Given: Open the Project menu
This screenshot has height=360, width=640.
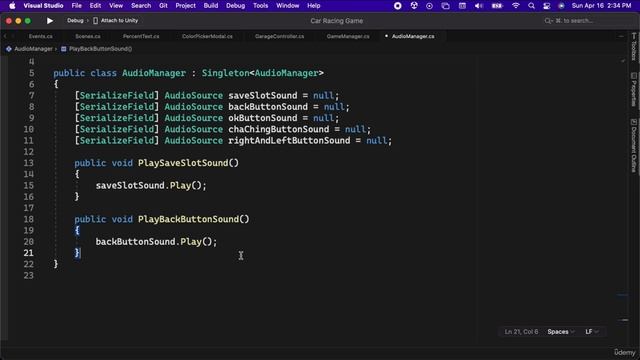Looking at the screenshot, I should tap(185, 6).
